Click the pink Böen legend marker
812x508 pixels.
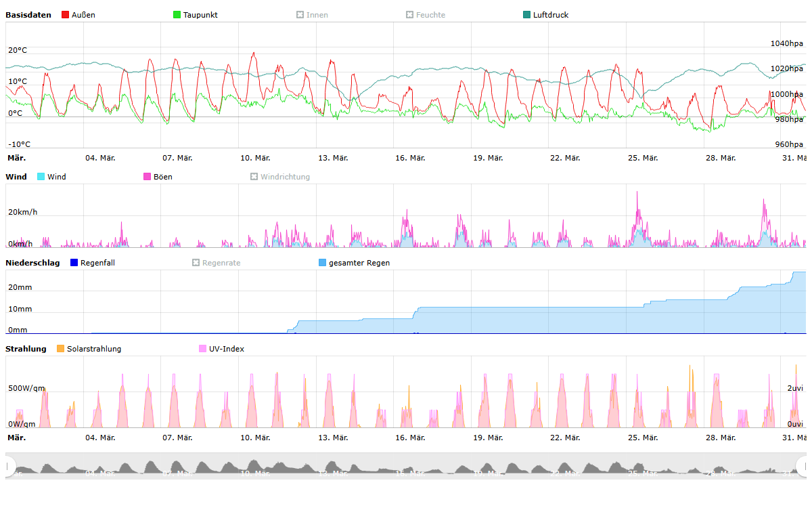[148, 177]
